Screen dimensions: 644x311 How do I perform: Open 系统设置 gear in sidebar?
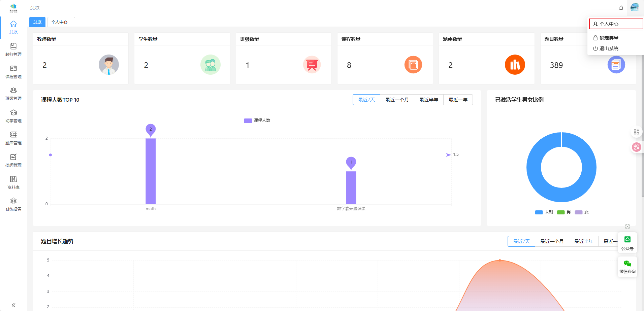tap(13, 204)
